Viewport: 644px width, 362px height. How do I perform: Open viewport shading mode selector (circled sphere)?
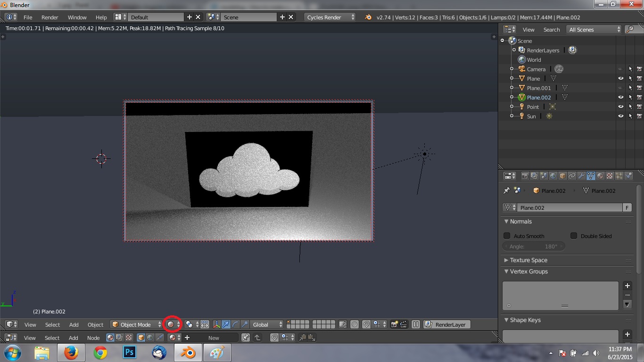173,324
